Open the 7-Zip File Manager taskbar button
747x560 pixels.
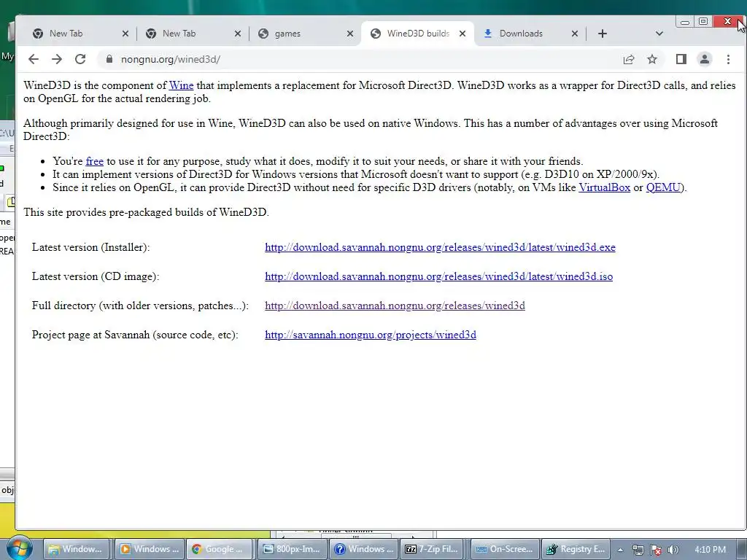pos(433,549)
